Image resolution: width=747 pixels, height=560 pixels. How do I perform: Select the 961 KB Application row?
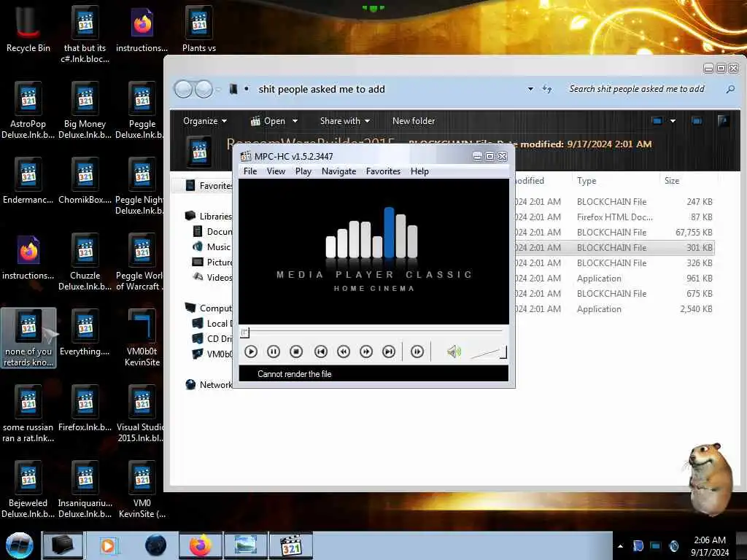pyautogui.click(x=614, y=279)
